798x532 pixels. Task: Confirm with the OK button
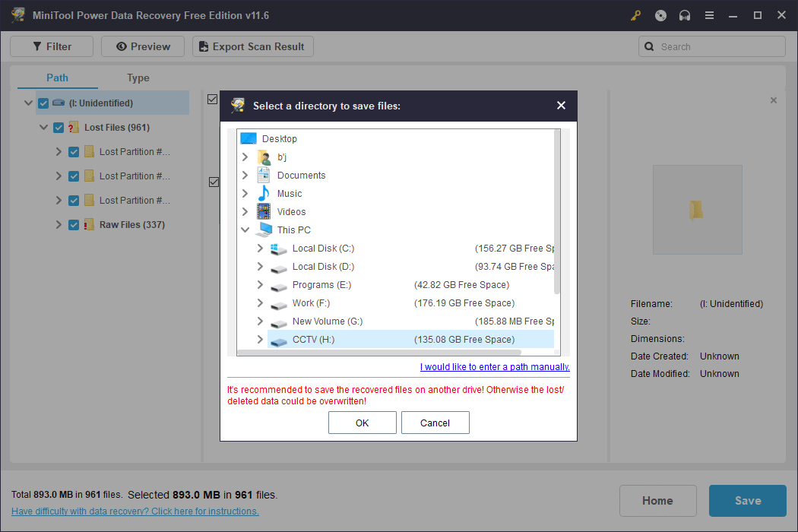363,423
